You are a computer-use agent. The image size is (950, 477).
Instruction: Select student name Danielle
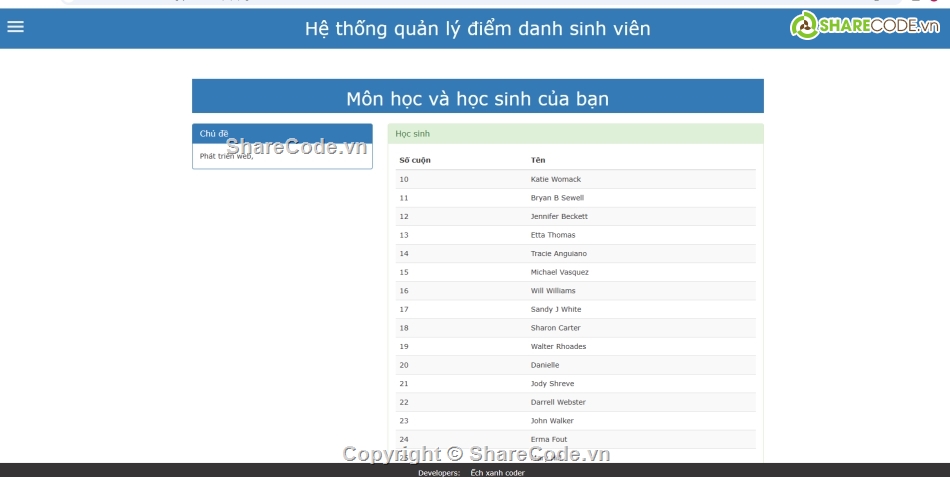click(x=545, y=365)
